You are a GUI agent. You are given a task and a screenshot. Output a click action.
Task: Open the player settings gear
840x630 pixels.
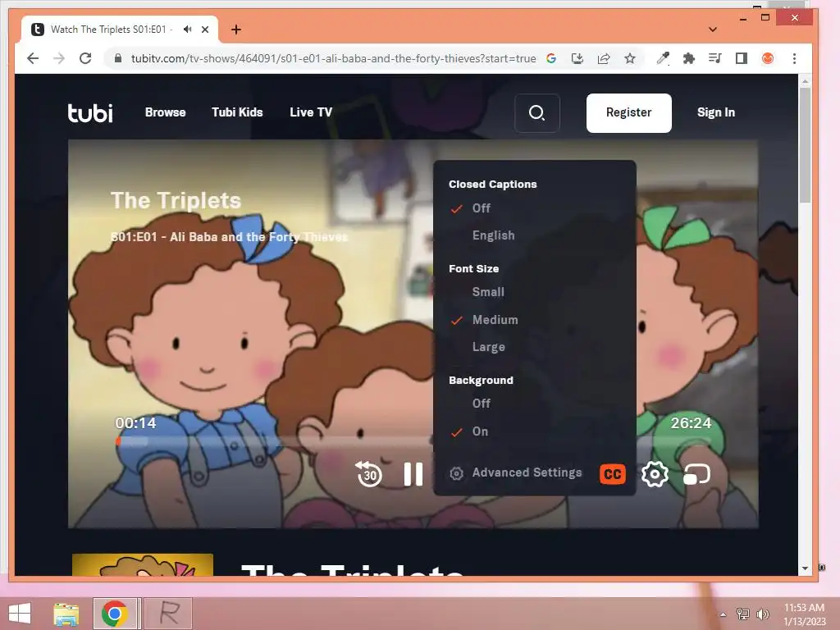click(x=655, y=473)
